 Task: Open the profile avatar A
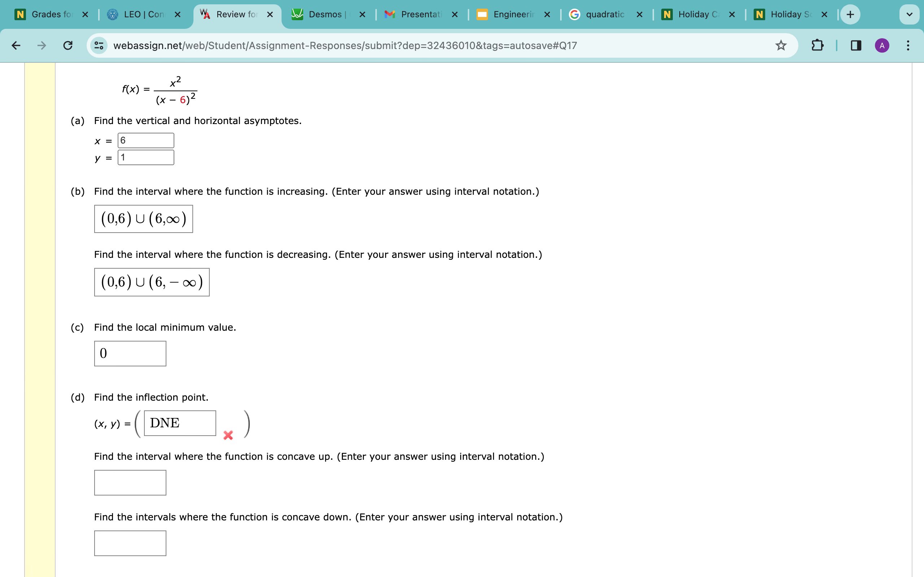point(882,45)
